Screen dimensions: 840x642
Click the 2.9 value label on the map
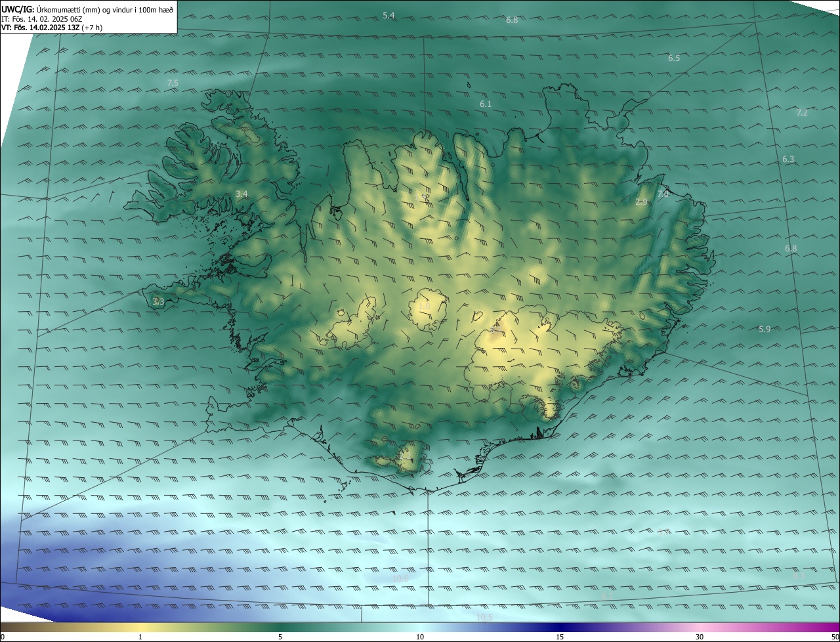coord(641,202)
